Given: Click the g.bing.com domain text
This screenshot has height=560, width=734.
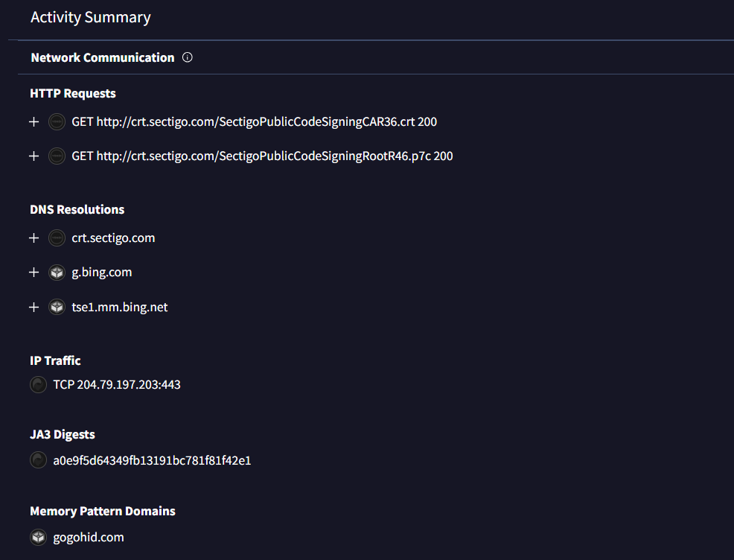Looking at the screenshot, I should (102, 273).
